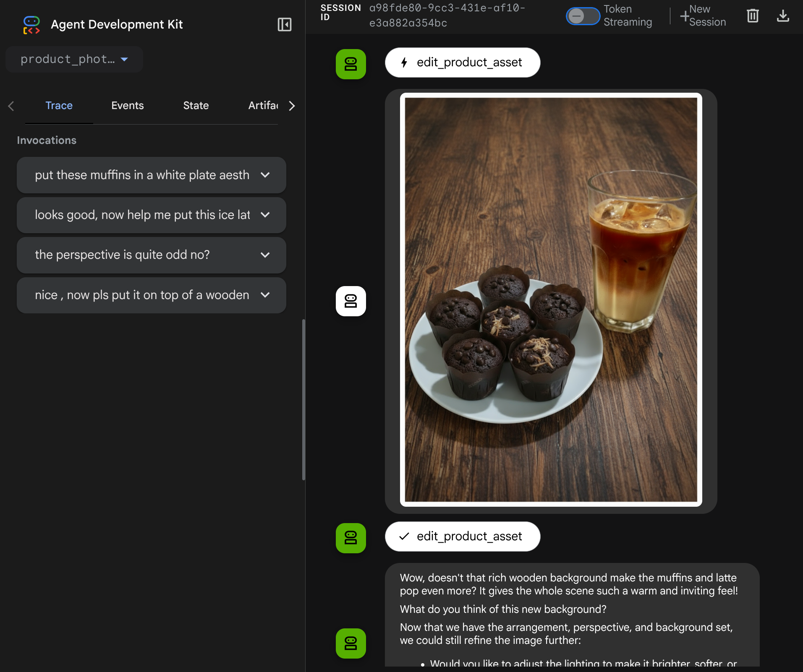Click the green agent avatar at top
Viewport: 803px width, 672px height.
[x=350, y=64]
